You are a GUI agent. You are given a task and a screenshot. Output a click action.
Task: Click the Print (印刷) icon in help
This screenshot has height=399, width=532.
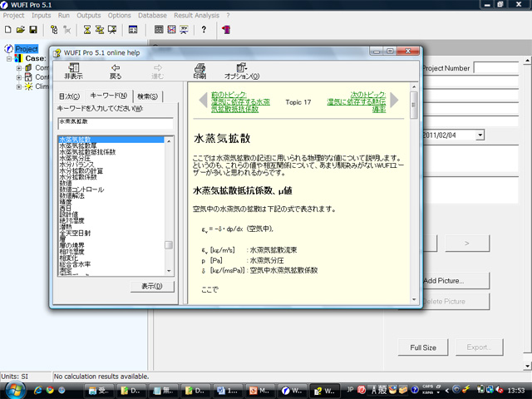click(199, 71)
